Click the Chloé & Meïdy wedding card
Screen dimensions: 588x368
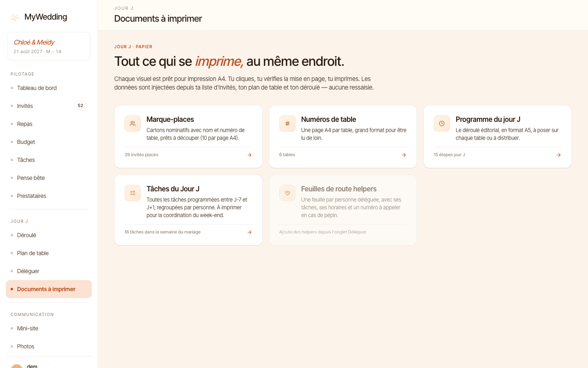(49, 46)
